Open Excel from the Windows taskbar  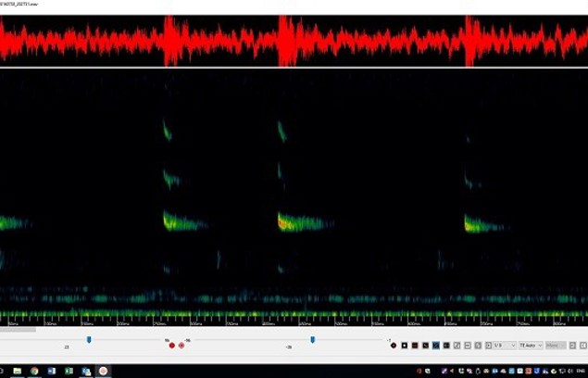click(x=69, y=371)
